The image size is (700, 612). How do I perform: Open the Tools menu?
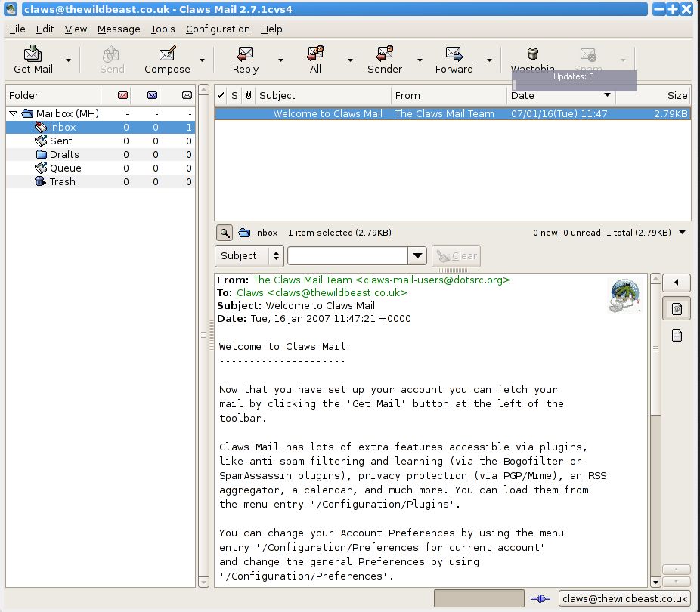pyautogui.click(x=163, y=29)
